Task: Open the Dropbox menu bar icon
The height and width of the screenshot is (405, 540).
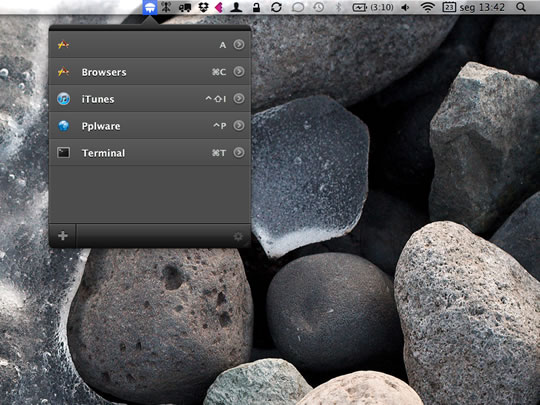Action: point(204,7)
